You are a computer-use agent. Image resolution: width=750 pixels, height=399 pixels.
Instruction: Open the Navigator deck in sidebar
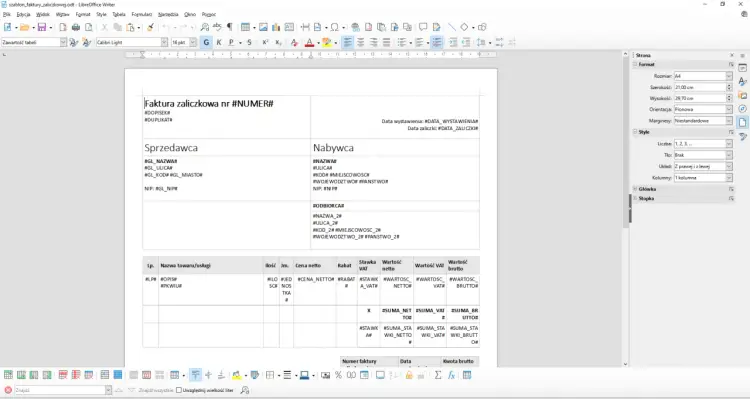742,109
